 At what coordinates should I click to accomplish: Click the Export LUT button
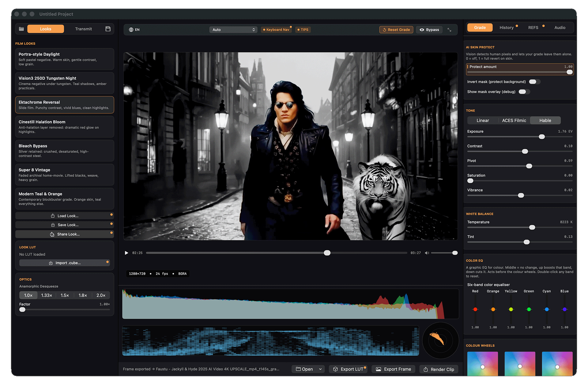click(x=348, y=369)
